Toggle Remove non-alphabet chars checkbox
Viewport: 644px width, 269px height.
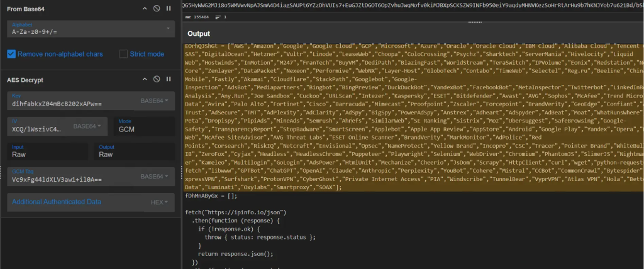[x=11, y=54]
